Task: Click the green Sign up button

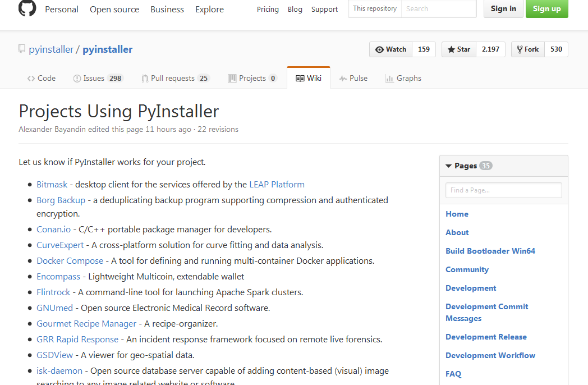Action: pos(546,8)
